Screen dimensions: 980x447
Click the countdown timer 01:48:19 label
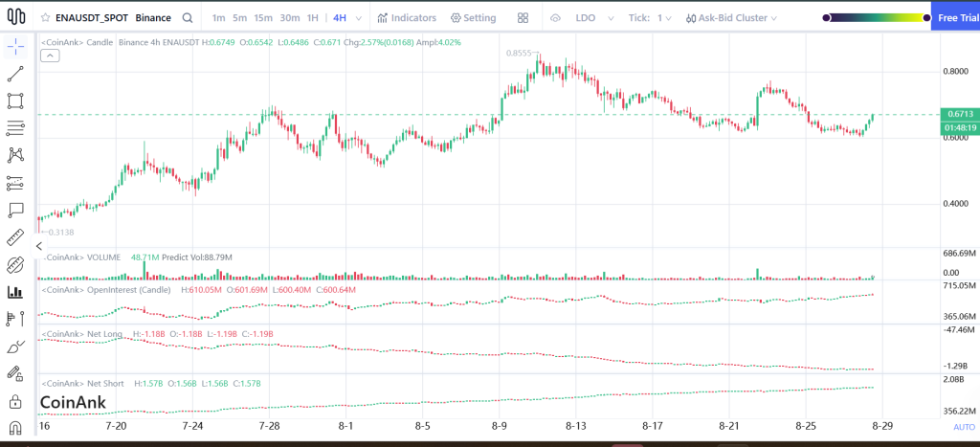(960, 128)
